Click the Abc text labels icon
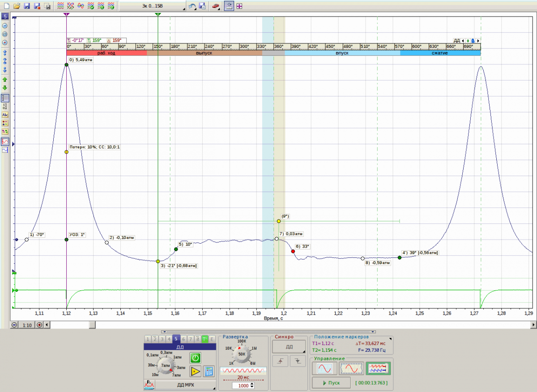Viewport: 537px width, 392px height. point(5,114)
